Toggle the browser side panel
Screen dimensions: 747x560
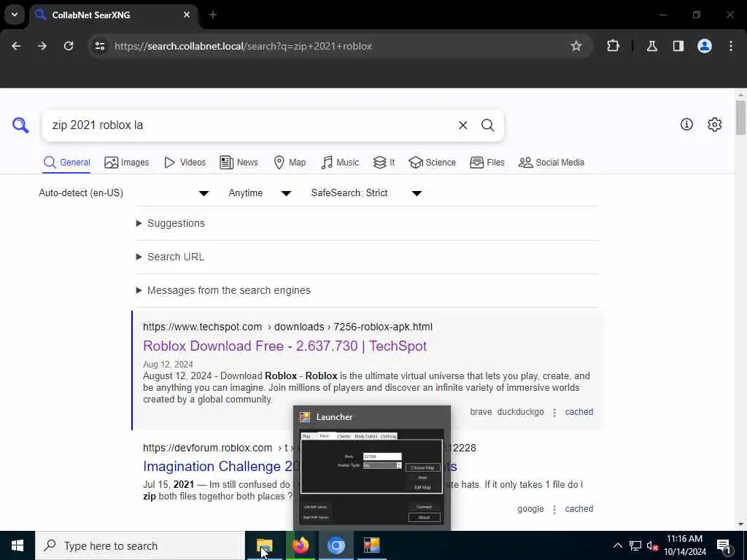point(678,46)
